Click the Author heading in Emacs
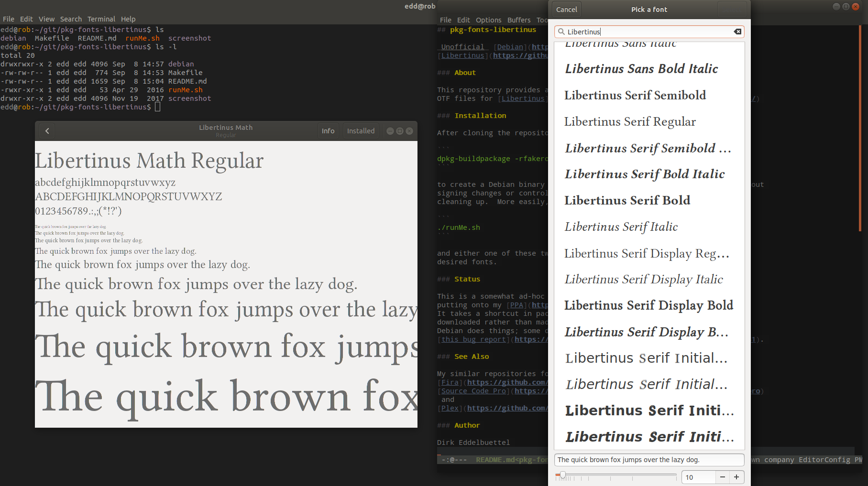 point(467,425)
